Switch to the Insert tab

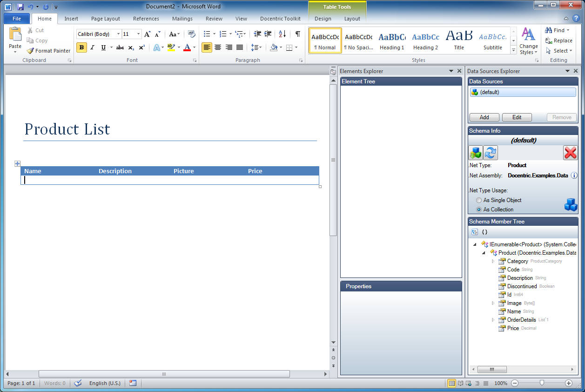(71, 19)
